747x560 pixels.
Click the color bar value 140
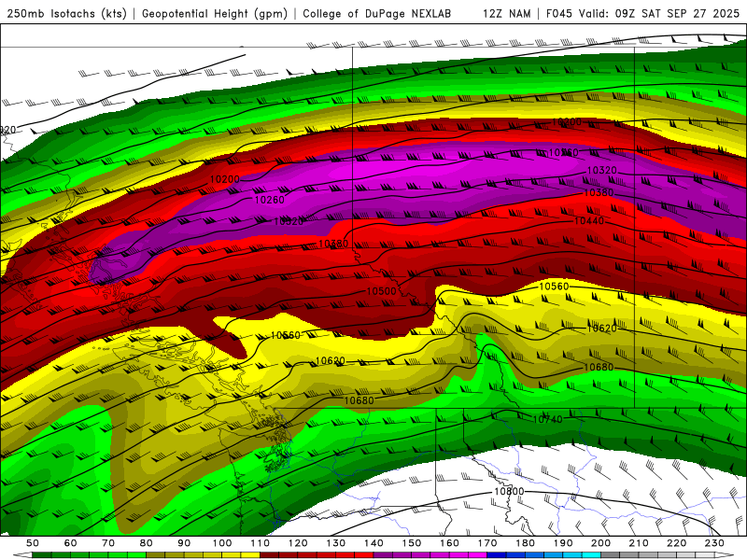tap(373, 543)
